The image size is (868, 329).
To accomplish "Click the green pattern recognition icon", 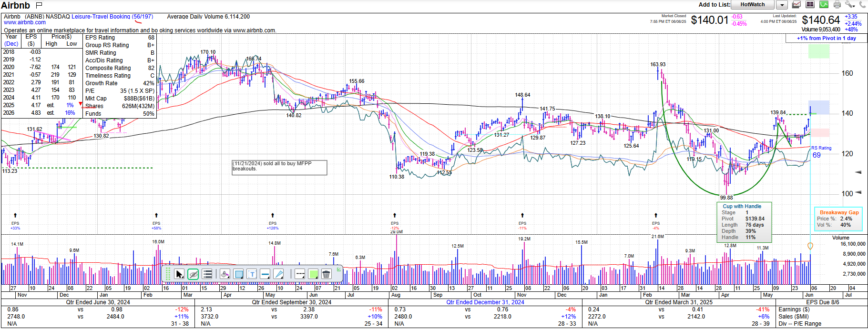I will tap(824, 5).
